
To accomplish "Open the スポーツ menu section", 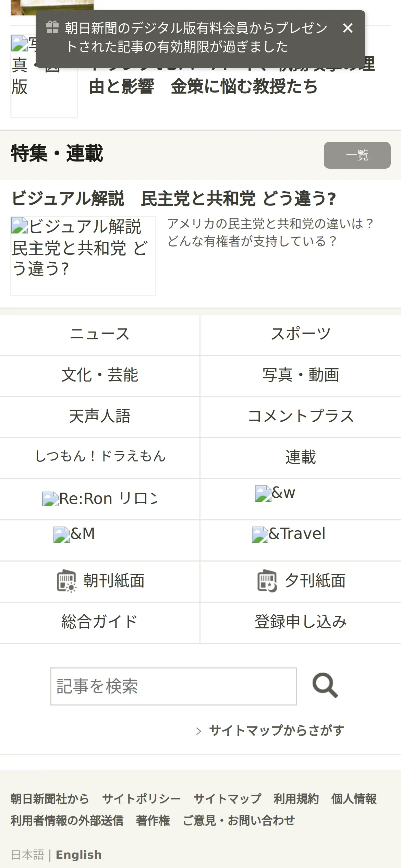I will [x=301, y=334].
